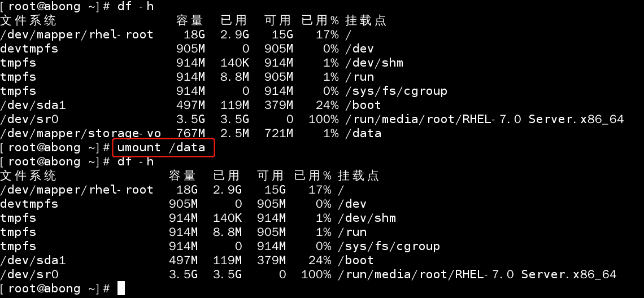
Task: Select "100%" usage in the second df output
Action: 316,275
